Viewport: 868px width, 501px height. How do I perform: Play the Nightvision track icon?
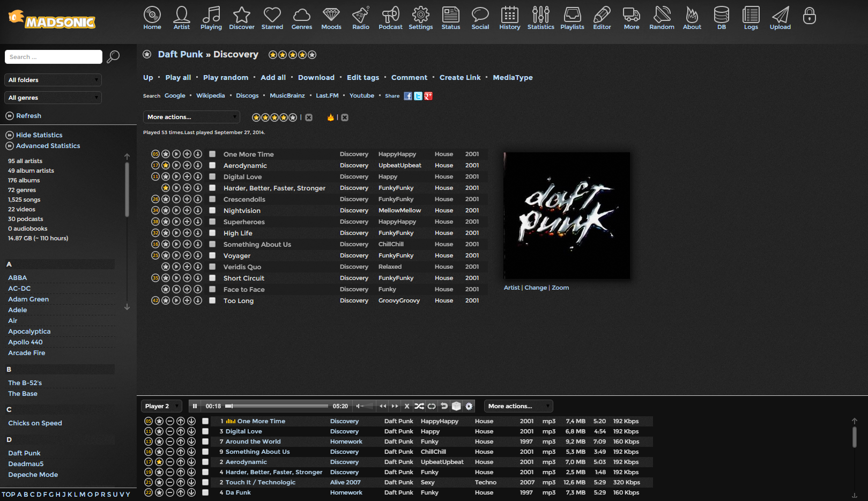click(176, 210)
